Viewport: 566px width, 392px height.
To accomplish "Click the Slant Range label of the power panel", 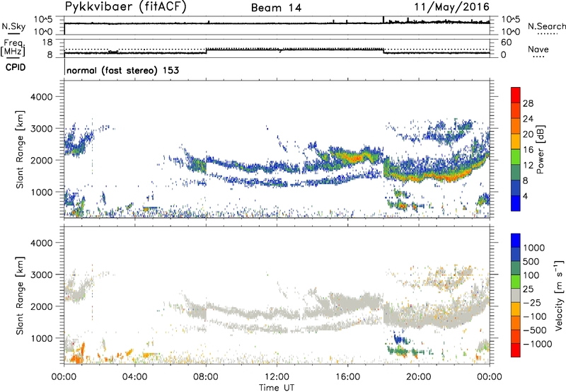I will [20, 149].
